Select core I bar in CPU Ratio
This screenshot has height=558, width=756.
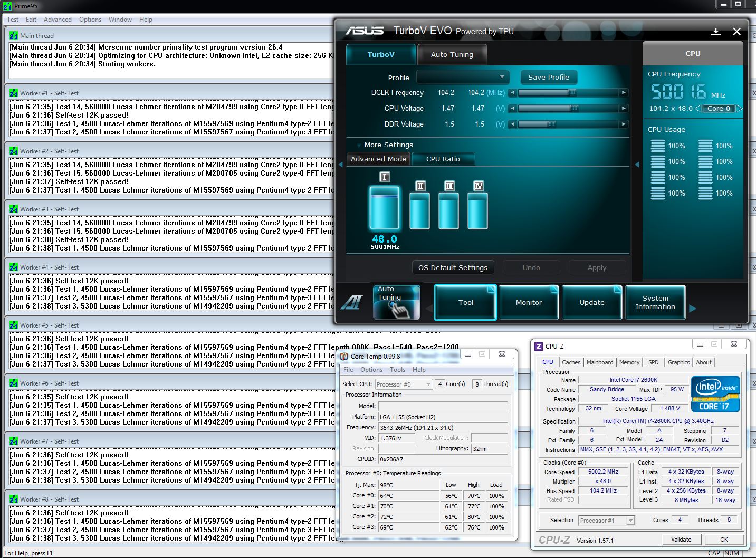click(385, 208)
